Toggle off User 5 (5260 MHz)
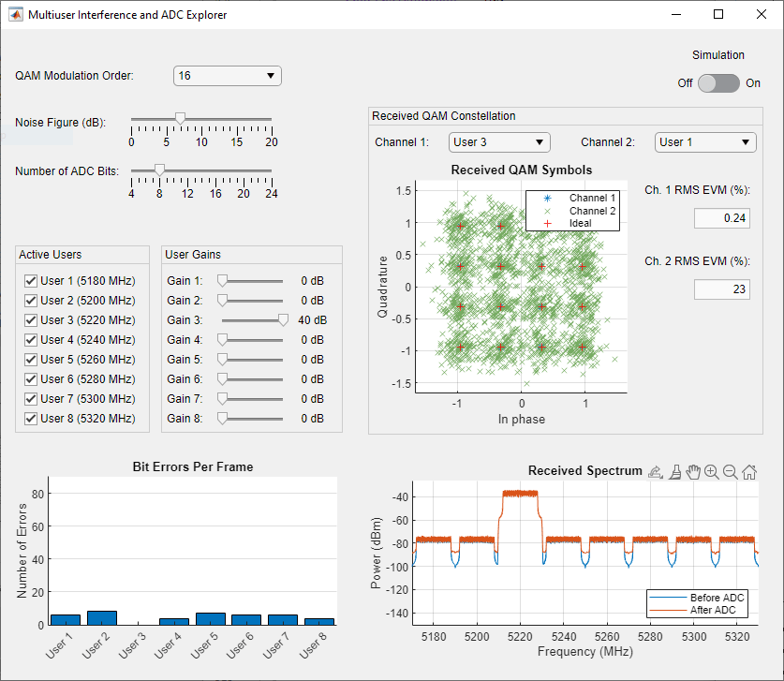The width and height of the screenshot is (784, 681). (31, 359)
